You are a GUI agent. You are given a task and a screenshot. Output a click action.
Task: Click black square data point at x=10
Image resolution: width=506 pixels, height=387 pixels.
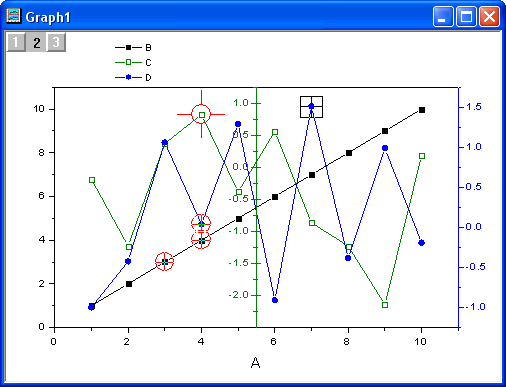coord(422,110)
